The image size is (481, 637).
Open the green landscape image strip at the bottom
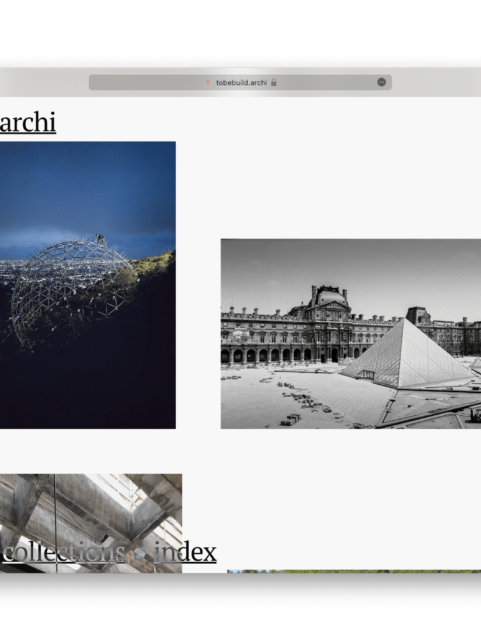point(354,572)
